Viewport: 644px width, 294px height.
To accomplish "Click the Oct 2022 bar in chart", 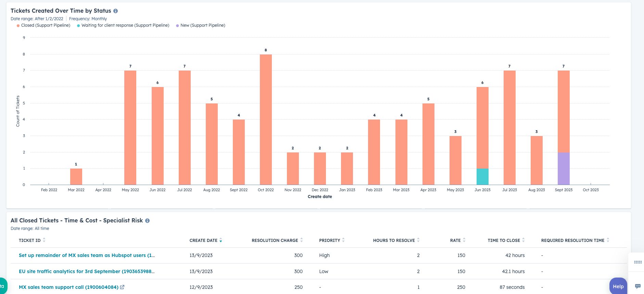I will coord(266,120).
